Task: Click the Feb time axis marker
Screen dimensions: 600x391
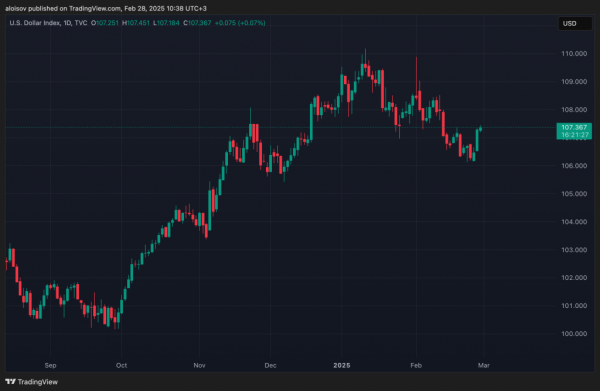Action: tap(416, 365)
